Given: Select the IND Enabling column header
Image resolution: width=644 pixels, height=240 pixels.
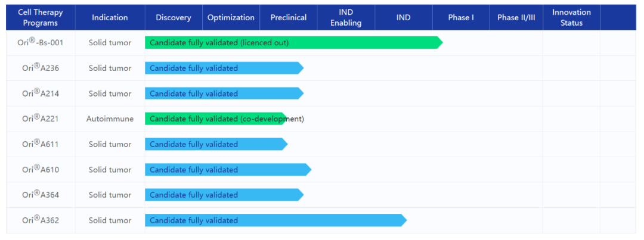Looking at the screenshot, I should point(346,17).
